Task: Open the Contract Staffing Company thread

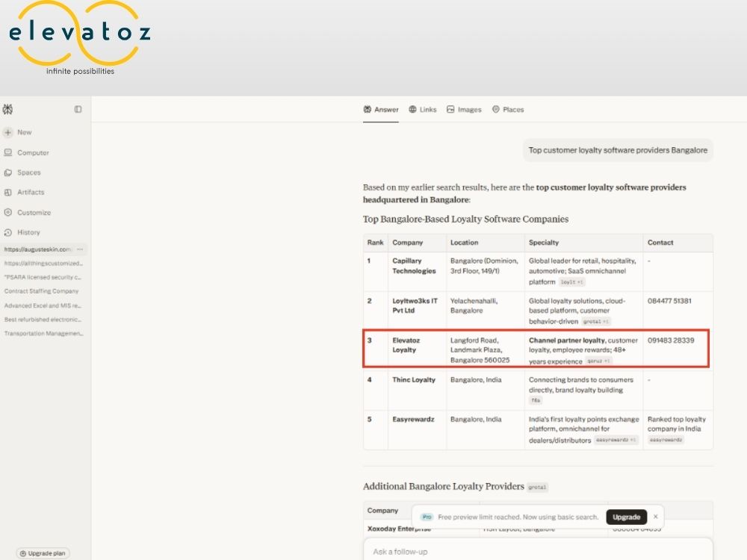Action: (x=41, y=291)
